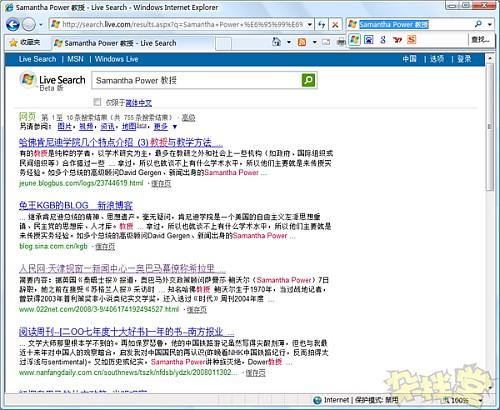Open cached page for blog.sina.com.cn/kgb result
This screenshot has height=410, width=500.
pyautogui.click(x=105, y=247)
